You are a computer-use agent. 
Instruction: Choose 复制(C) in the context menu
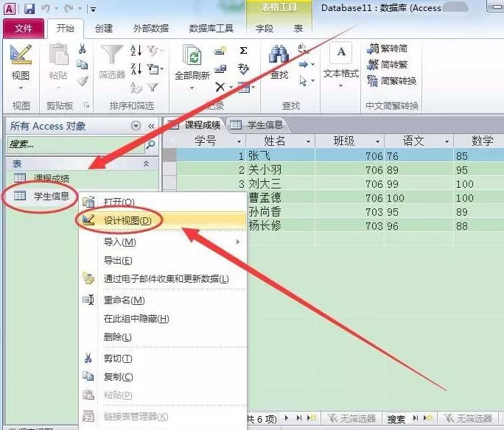(x=164, y=377)
